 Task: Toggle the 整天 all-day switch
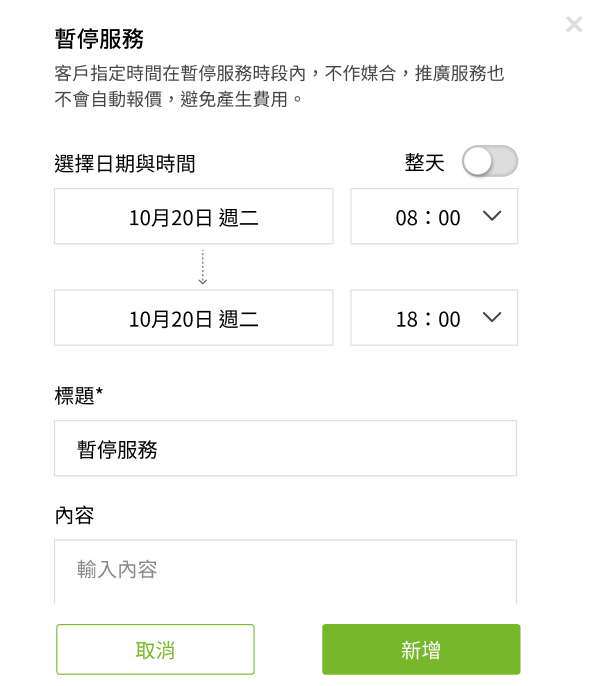tap(490, 162)
